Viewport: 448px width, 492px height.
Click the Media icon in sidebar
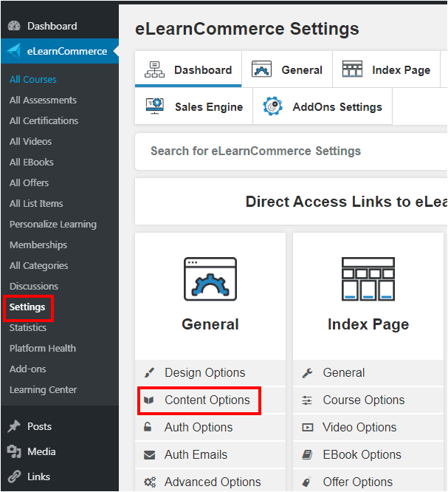[14, 451]
